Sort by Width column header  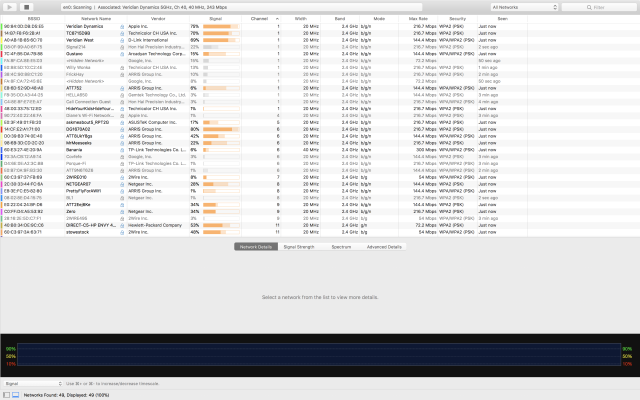click(301, 19)
